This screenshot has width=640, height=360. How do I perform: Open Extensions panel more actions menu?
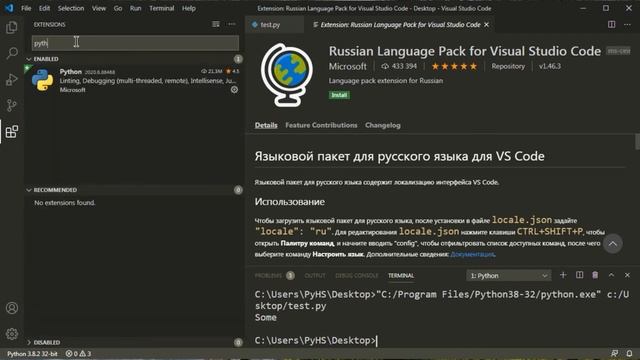[x=232, y=24]
